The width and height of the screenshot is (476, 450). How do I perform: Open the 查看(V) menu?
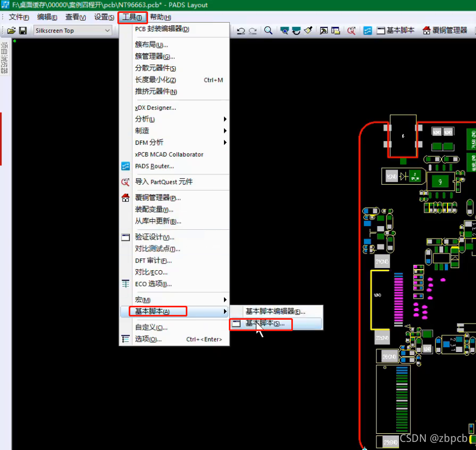(x=75, y=17)
